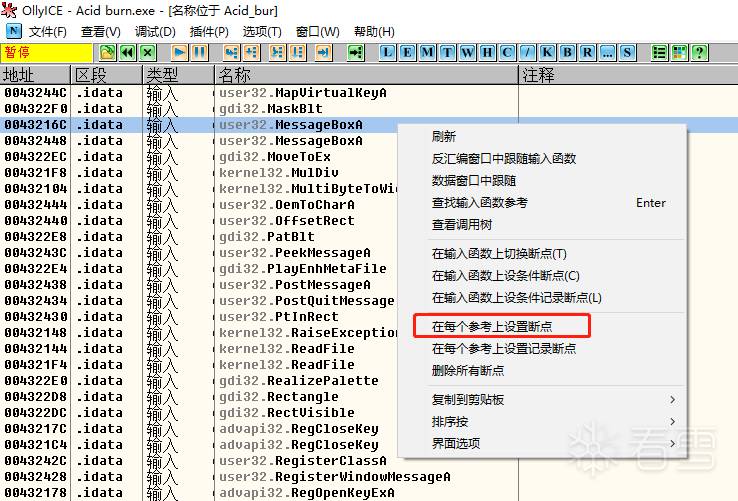
Task: Select MessageBoxA row at address 00432448
Action: (200, 141)
